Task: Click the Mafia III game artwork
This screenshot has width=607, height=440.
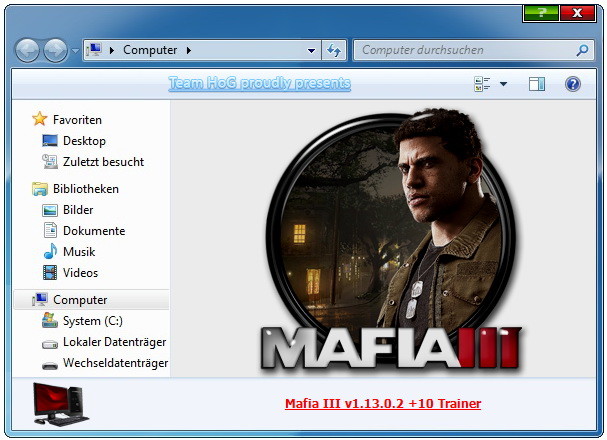Action: pyautogui.click(x=391, y=239)
